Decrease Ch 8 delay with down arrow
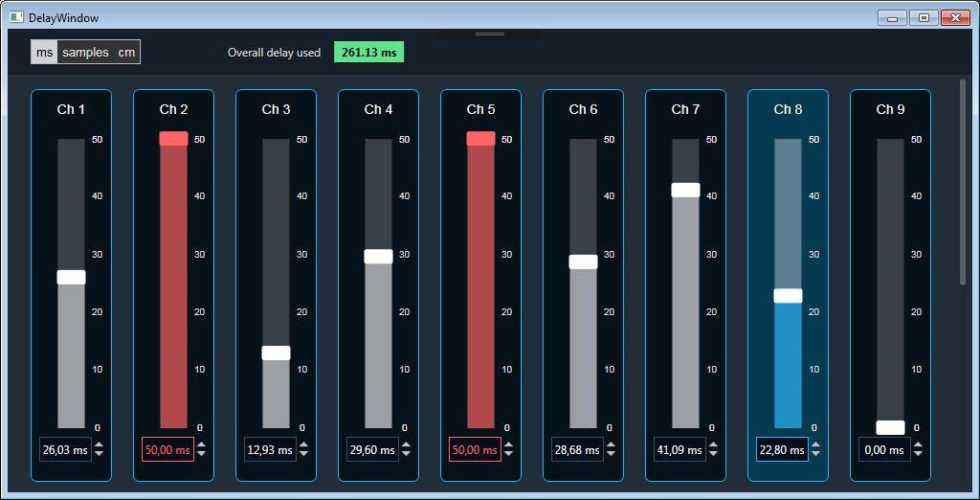 coord(815,454)
